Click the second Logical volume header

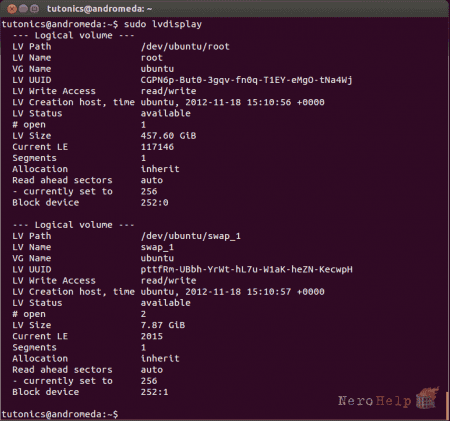tap(73, 225)
